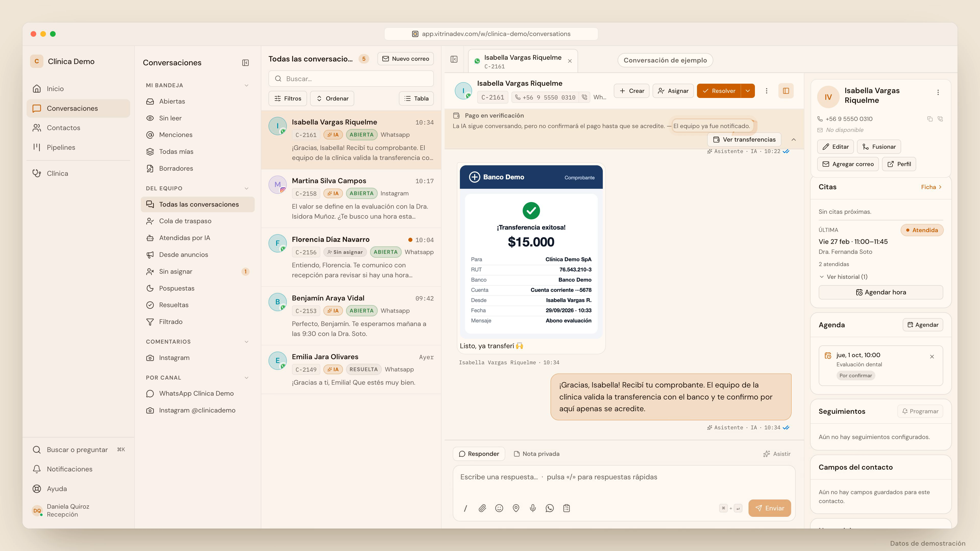Click Nuevo correo button
This screenshot has width=980, height=551.
[406, 59]
